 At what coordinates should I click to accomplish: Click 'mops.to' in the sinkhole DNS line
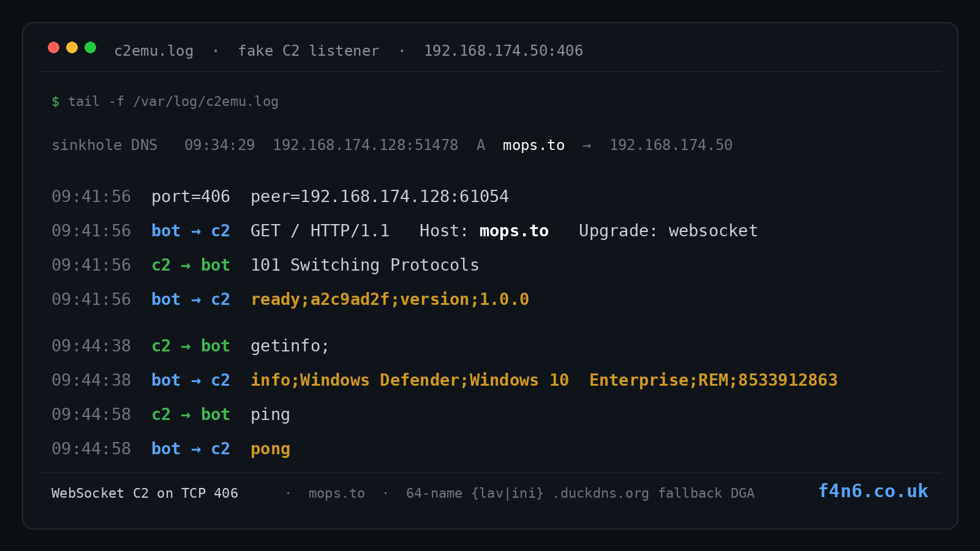(x=533, y=145)
